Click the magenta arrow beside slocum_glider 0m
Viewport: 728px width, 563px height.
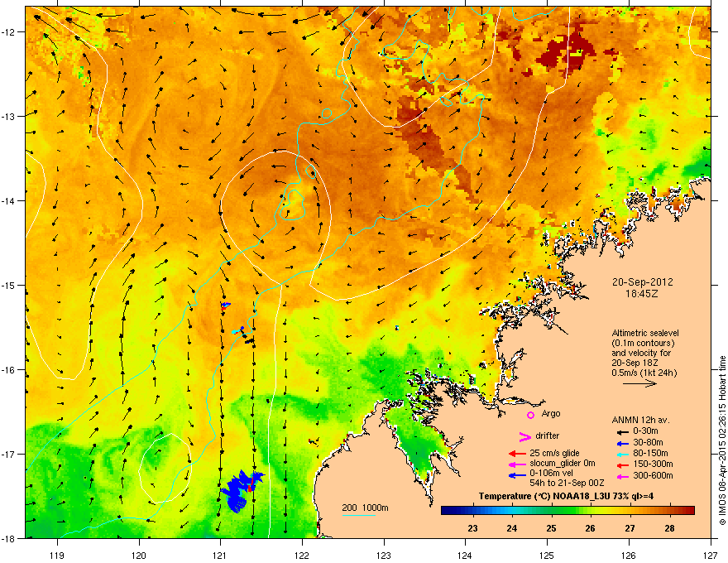(517, 464)
